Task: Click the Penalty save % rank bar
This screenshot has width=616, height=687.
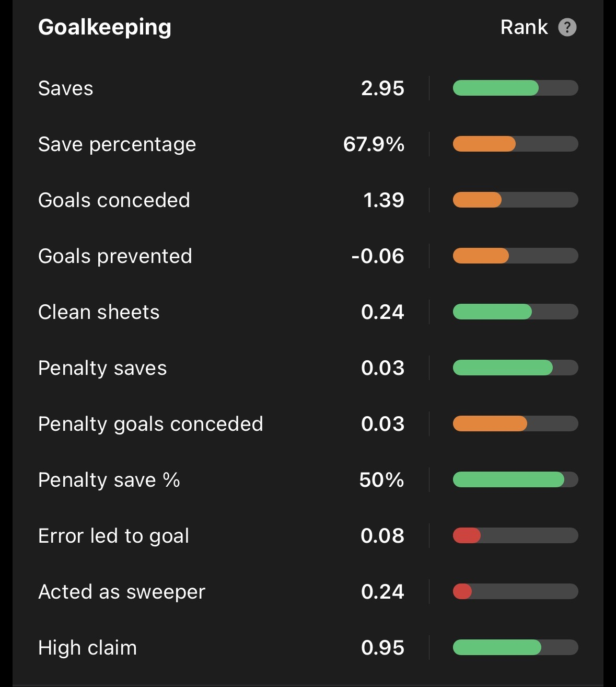Action: tap(515, 479)
